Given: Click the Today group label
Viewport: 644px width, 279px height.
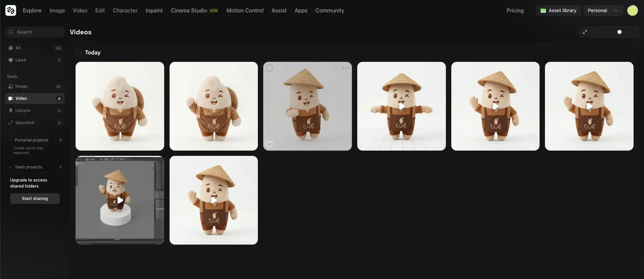Looking at the screenshot, I should 93,52.
